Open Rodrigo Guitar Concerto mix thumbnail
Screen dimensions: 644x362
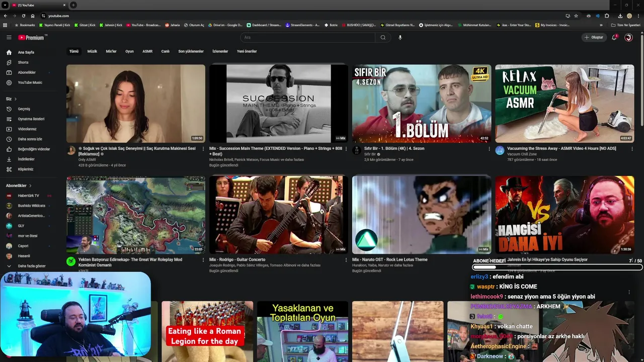[279, 215]
